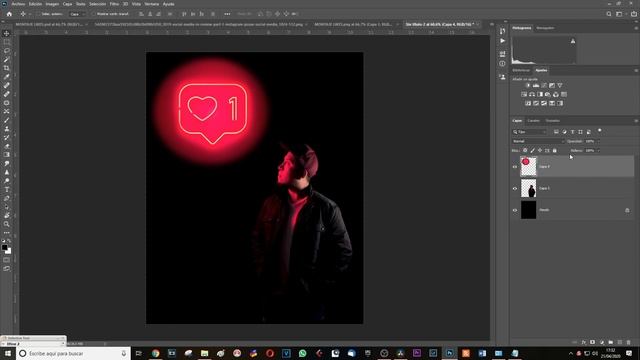Open the collapsed History panel icon
640x360 pixels.
coord(502,31)
